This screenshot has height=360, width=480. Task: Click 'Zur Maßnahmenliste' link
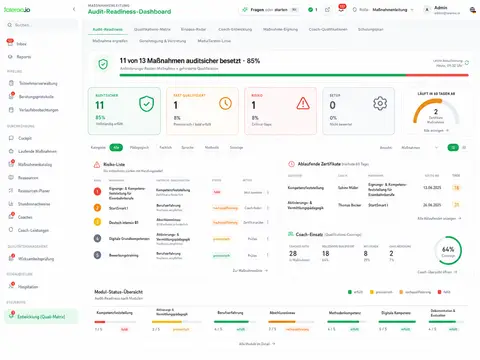(x=250, y=270)
